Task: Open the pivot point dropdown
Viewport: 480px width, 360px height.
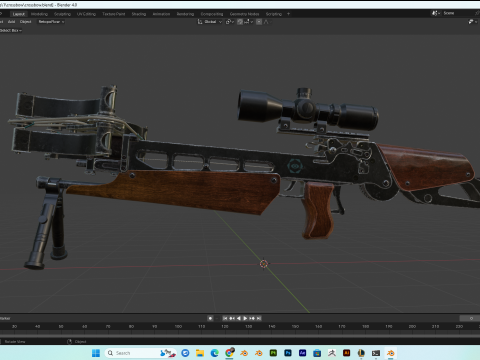Action: [x=230, y=22]
